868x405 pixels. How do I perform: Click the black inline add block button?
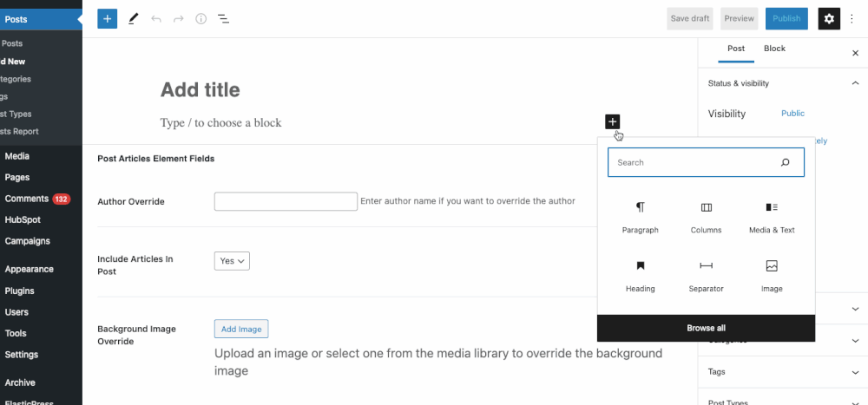point(612,121)
